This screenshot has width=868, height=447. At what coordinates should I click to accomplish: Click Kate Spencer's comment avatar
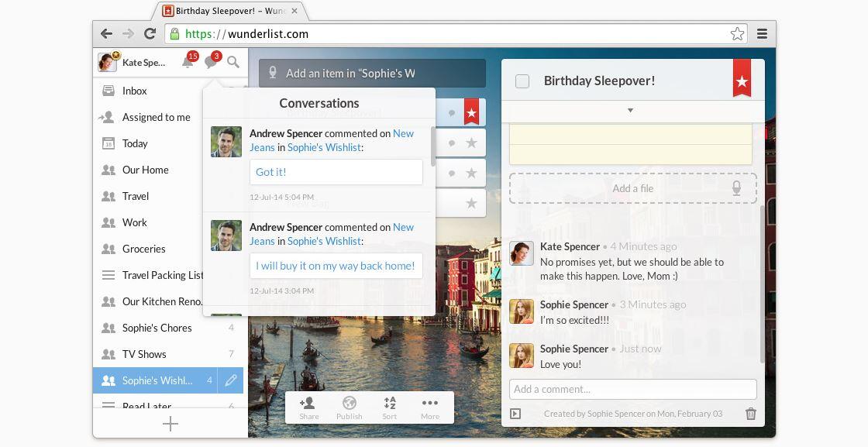tap(522, 253)
